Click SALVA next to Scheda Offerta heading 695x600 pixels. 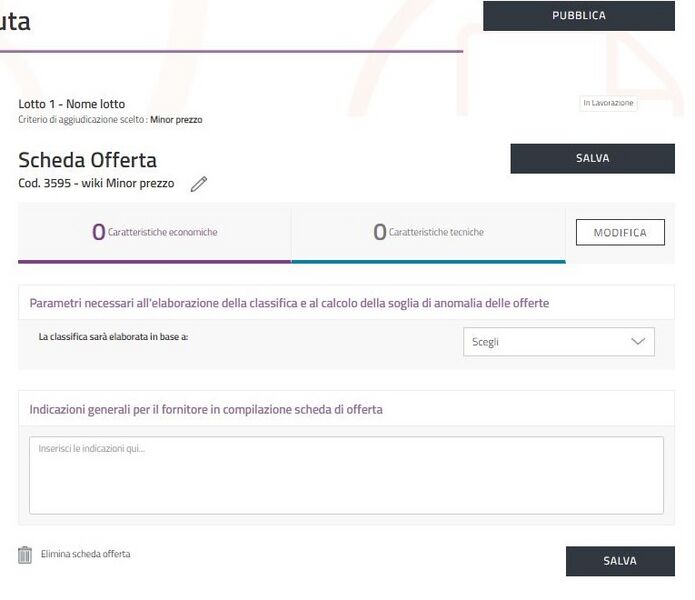592,159
